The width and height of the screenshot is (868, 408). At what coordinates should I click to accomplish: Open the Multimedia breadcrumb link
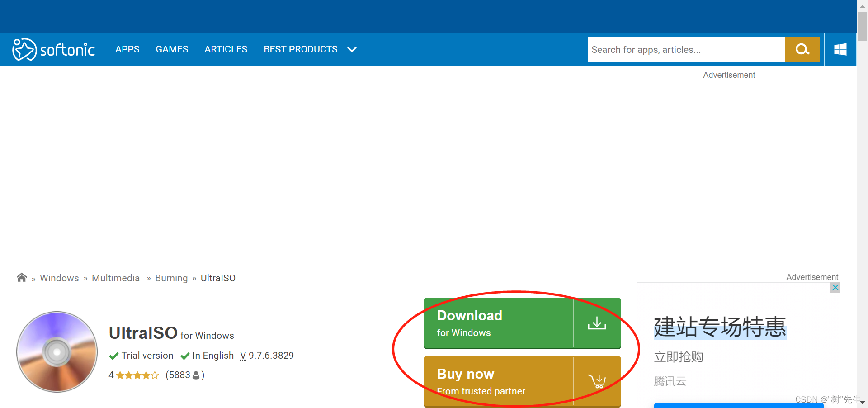click(x=116, y=278)
